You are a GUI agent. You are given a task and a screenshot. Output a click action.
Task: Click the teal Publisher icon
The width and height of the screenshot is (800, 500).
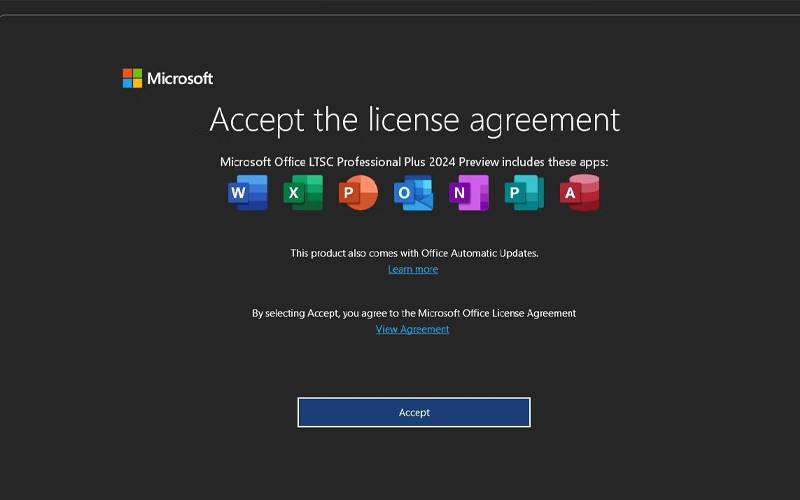coord(524,192)
